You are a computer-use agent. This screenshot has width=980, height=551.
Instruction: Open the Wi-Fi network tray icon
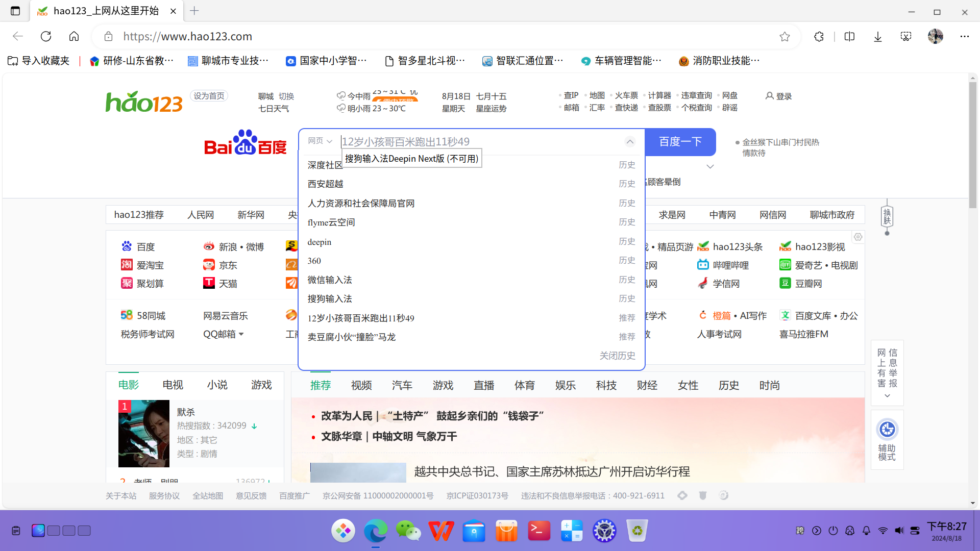coord(883,531)
